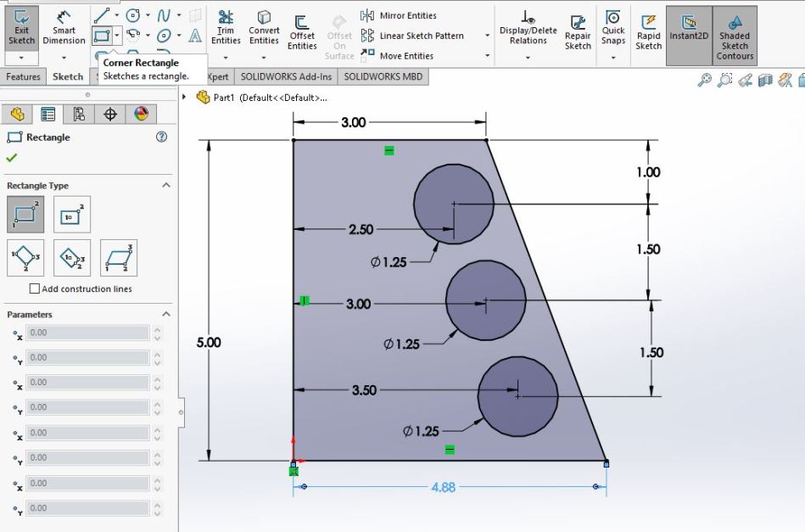The height and width of the screenshot is (532, 805).
Task: Click the Convert Entities tool
Action: pos(264,29)
